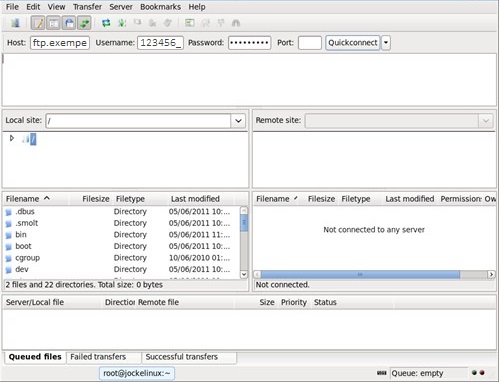Click the process queue icon

click(122, 23)
